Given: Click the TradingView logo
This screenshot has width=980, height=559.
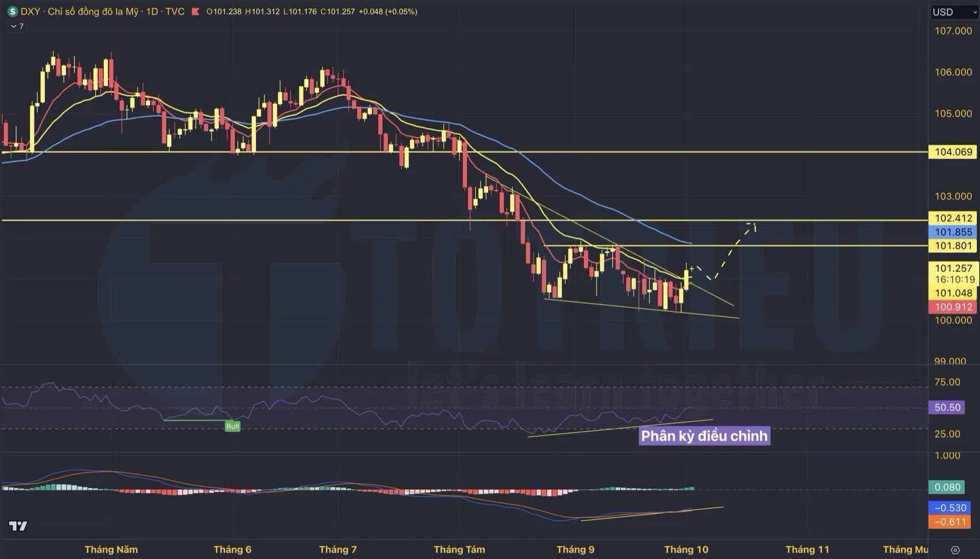Looking at the screenshot, I should coord(18,526).
